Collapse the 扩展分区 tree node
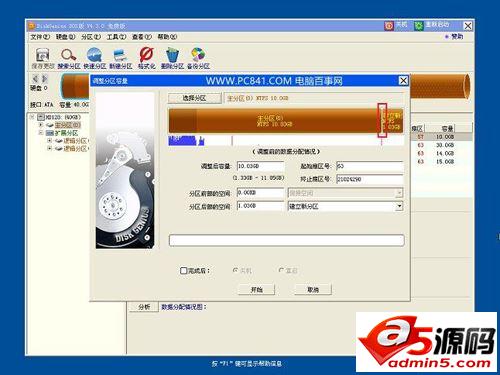Viewport: 500px width, 375px height. pyautogui.click(x=41, y=133)
